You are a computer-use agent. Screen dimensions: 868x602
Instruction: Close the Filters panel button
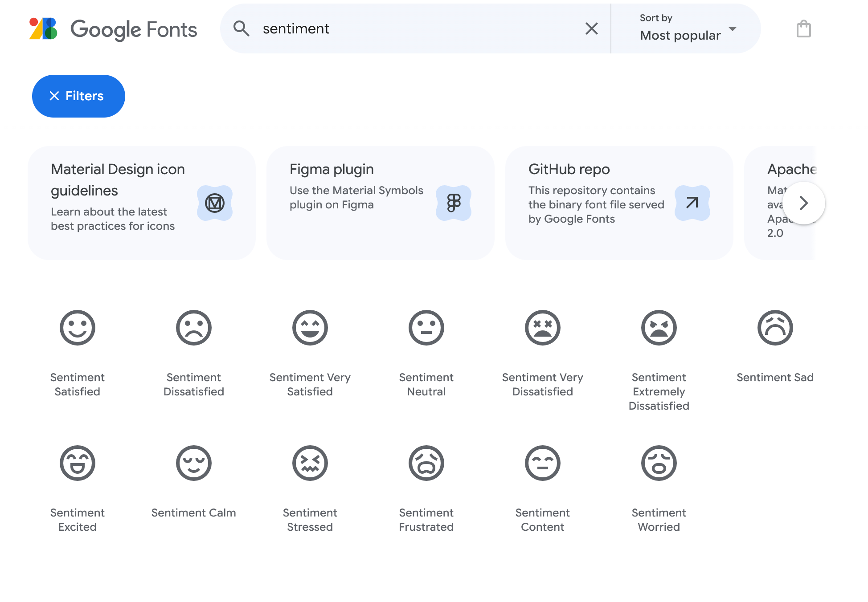click(x=78, y=96)
